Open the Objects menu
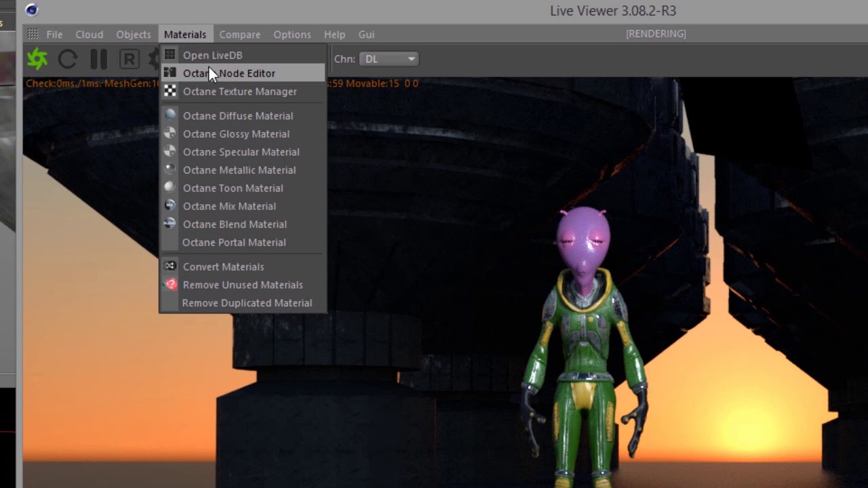 [x=134, y=35]
